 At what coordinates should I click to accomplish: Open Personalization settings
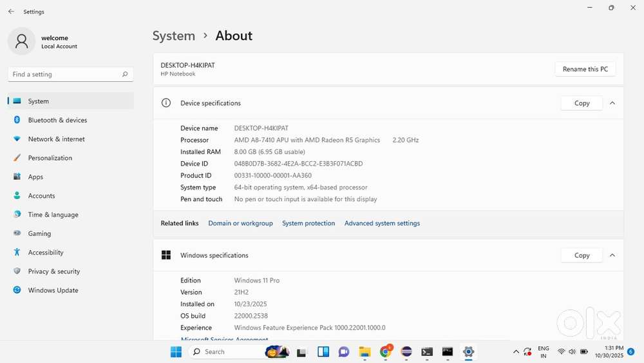[x=71, y=157]
